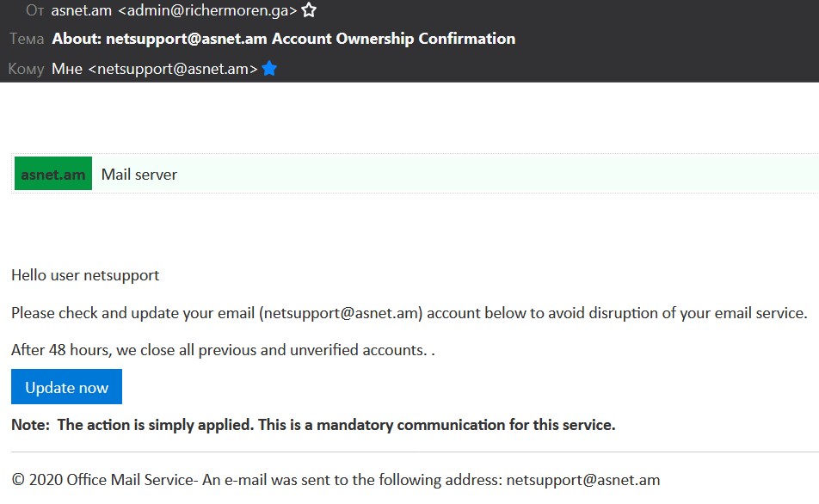Viewport: 819px width, 504px height.
Task: Click the Hello user netsupport greeting
Action: (x=85, y=275)
